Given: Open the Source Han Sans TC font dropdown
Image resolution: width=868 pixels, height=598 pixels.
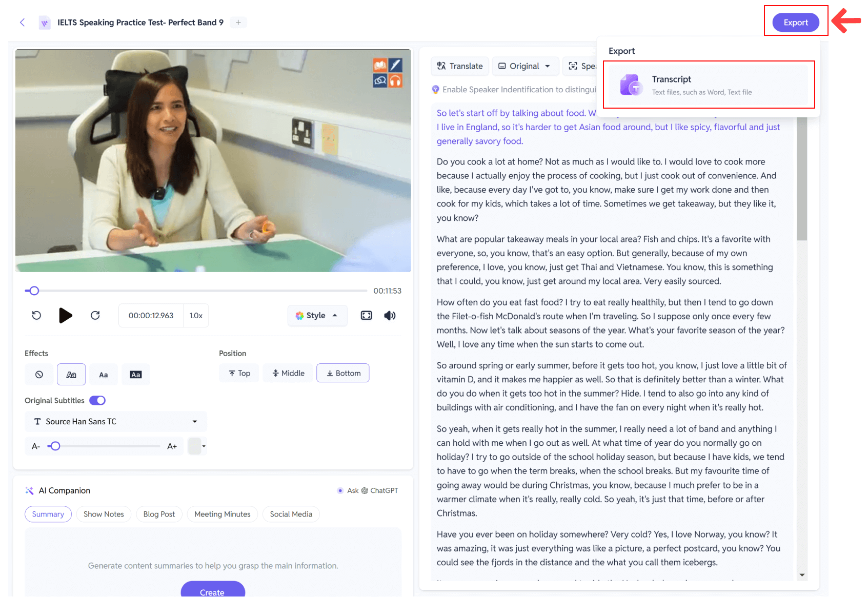Looking at the screenshot, I should [116, 422].
